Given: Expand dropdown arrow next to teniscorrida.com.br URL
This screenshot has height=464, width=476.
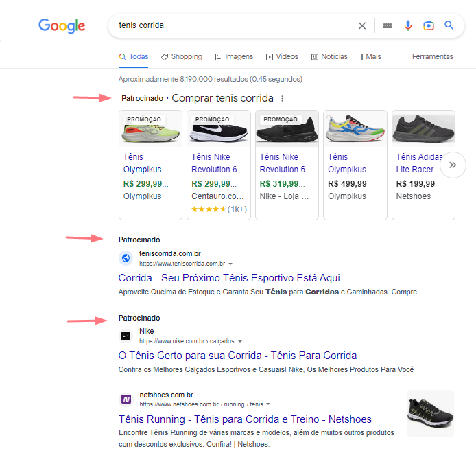Looking at the screenshot, I should pyautogui.click(x=230, y=264).
